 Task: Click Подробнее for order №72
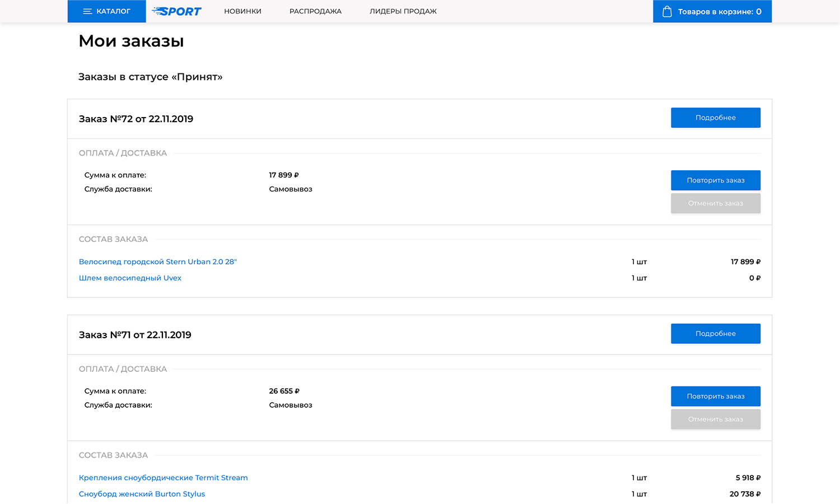715,118
